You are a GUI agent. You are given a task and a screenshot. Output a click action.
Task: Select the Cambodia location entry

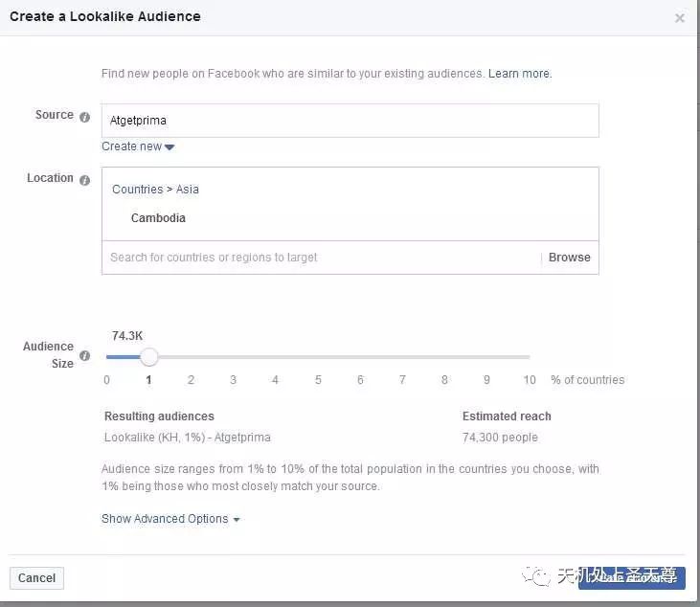[158, 218]
